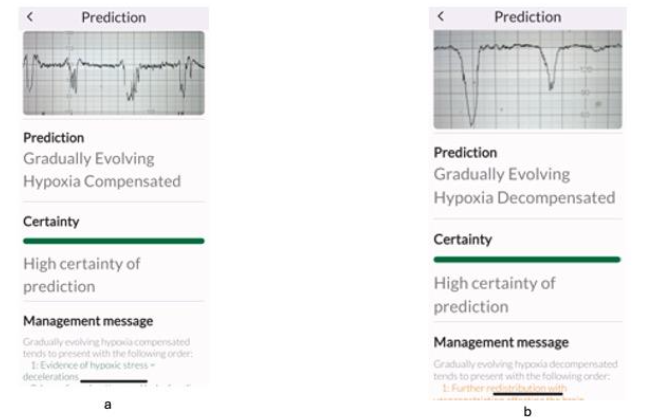645x418 pixels.
Task: Click the gray management message paragraph in screen b
Action: tap(526, 367)
